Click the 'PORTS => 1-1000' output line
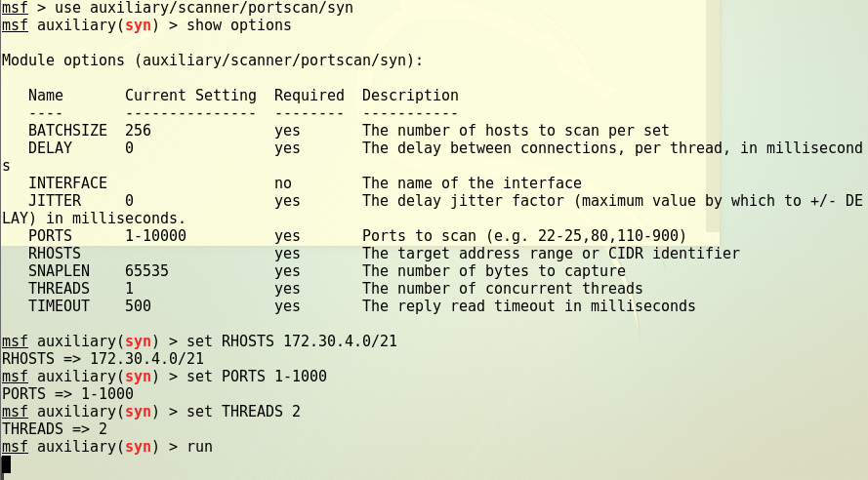868x480 pixels. [x=67, y=394]
